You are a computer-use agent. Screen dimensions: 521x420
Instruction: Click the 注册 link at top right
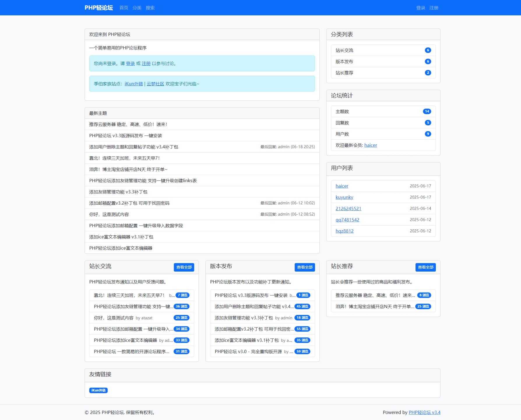434,8
